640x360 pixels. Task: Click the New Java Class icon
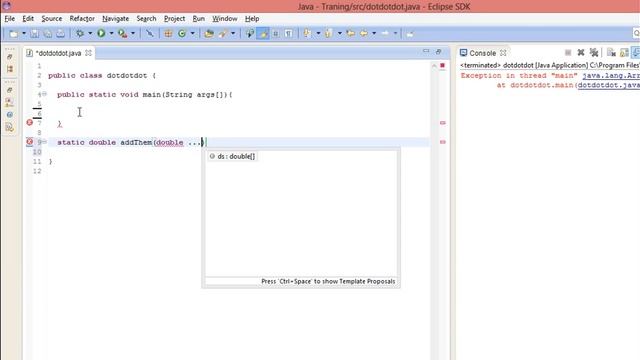click(x=182, y=33)
